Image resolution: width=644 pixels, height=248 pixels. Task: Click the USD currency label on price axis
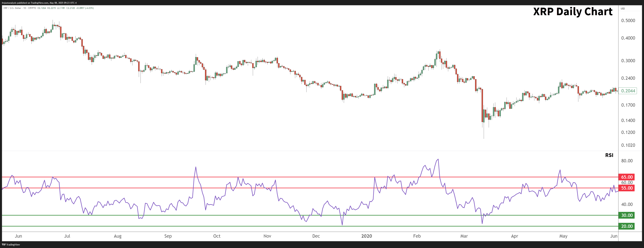(x=623, y=8)
